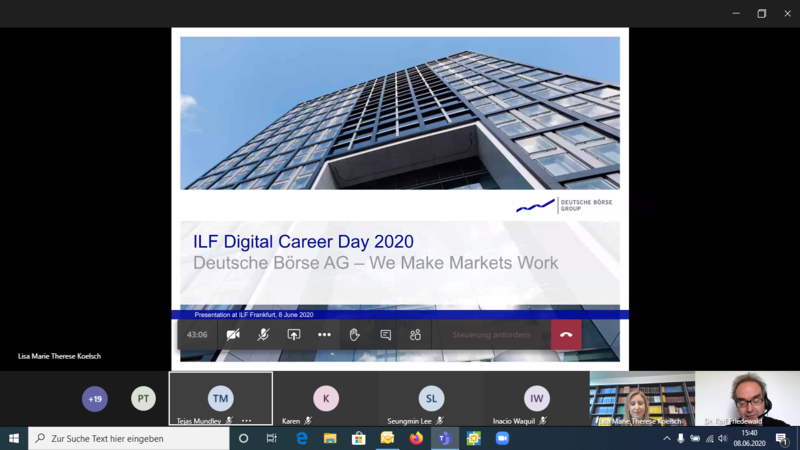Switch to Microsoft Teams taskbar icon
Viewport: 800px width, 450px height.
tap(445, 438)
